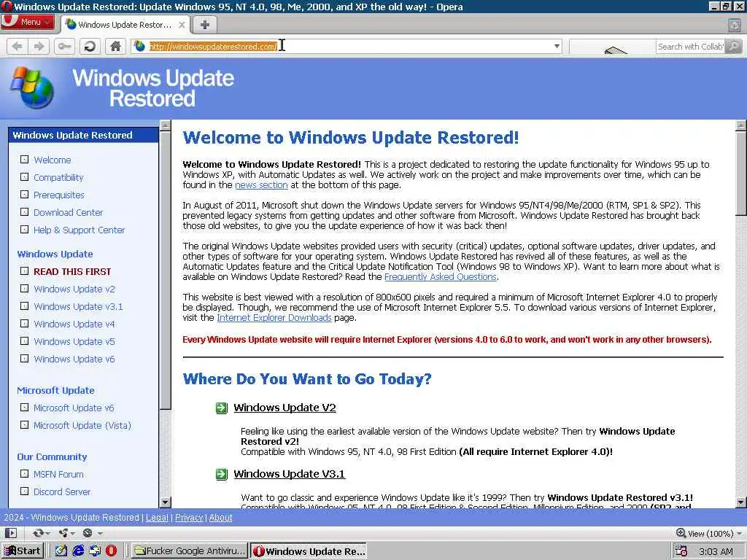
Task: Follow the news section link
Action: [261, 185]
